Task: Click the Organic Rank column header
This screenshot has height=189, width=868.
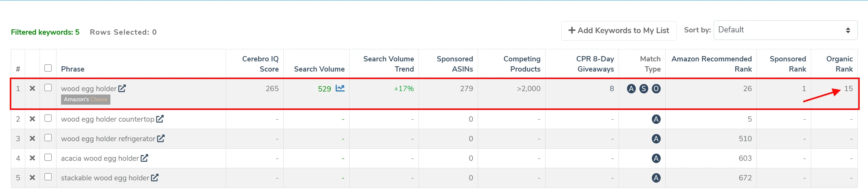Action: 839,64
